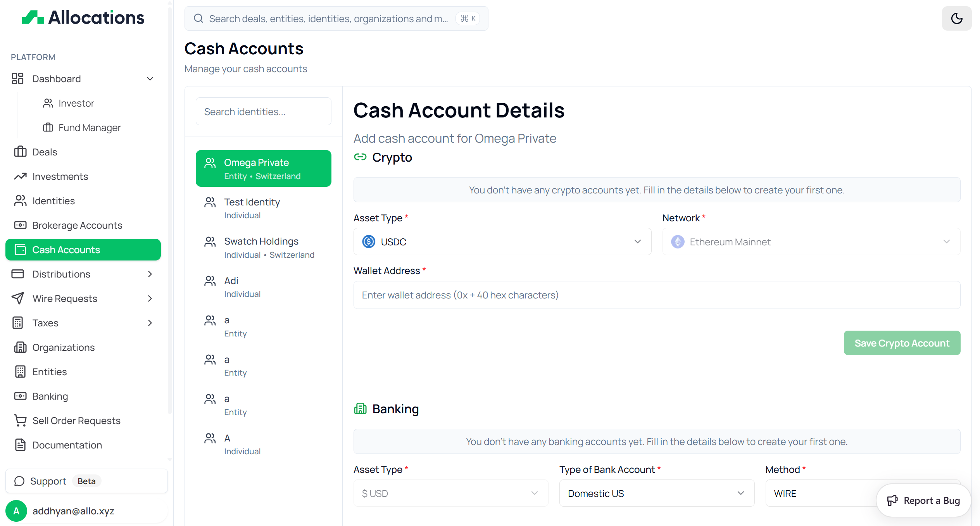980x526 pixels.
Task: Expand the Distributions submenu arrow
Action: coord(150,274)
